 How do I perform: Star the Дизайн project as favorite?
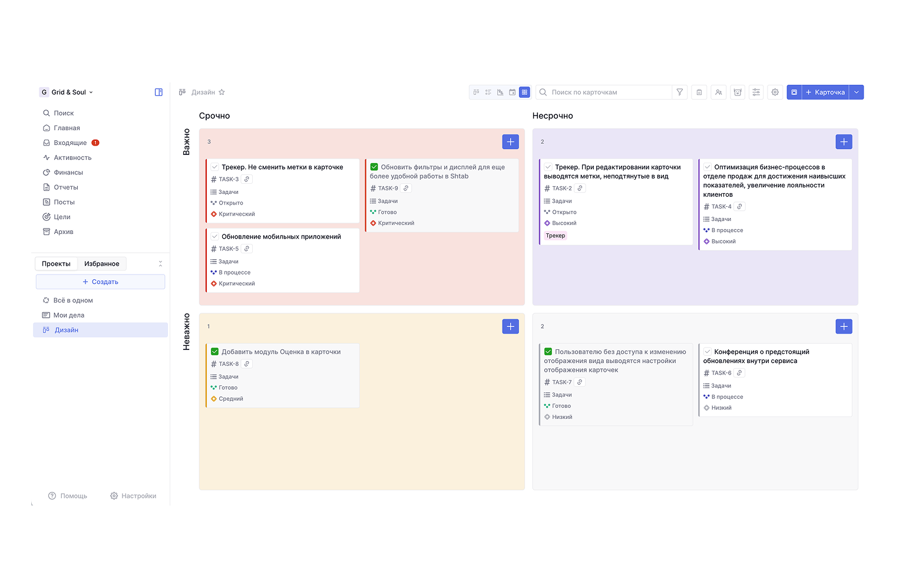pos(222,93)
